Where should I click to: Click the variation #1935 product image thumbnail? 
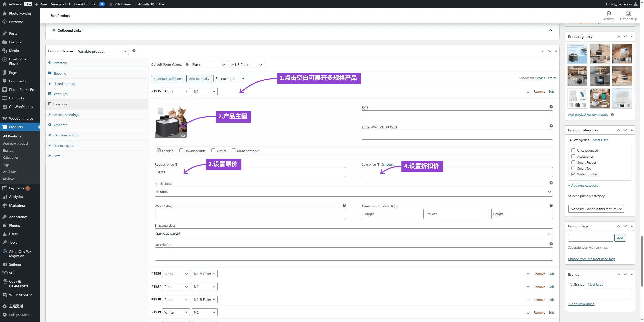coord(171,122)
